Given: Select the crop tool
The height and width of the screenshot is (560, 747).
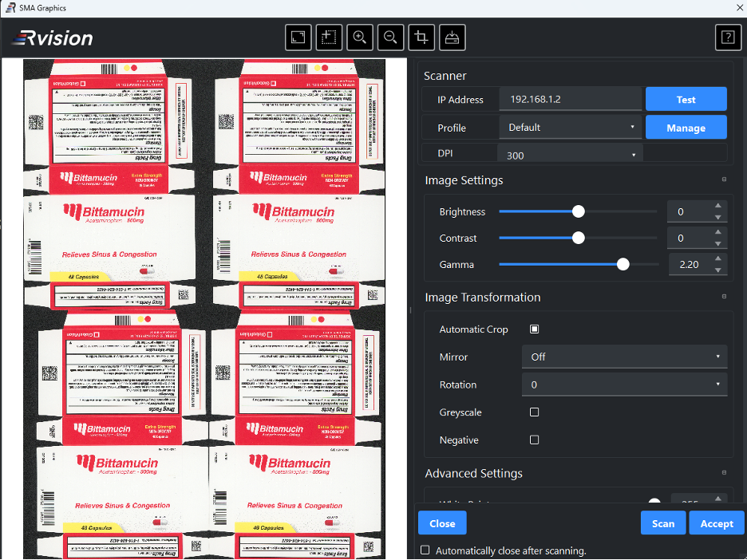Looking at the screenshot, I should (421, 37).
